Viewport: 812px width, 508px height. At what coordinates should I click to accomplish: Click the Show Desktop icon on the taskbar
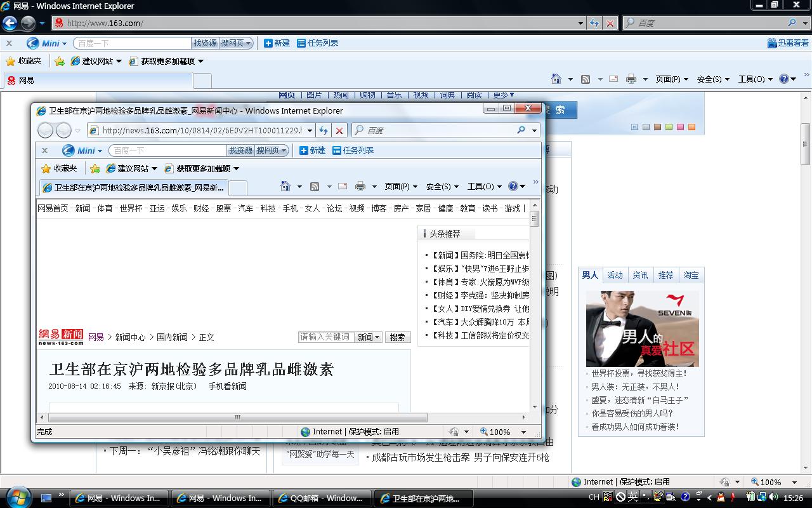pos(46,498)
